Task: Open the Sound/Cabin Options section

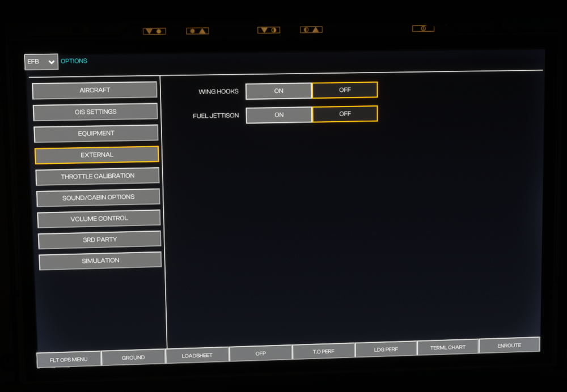Action: (x=98, y=197)
